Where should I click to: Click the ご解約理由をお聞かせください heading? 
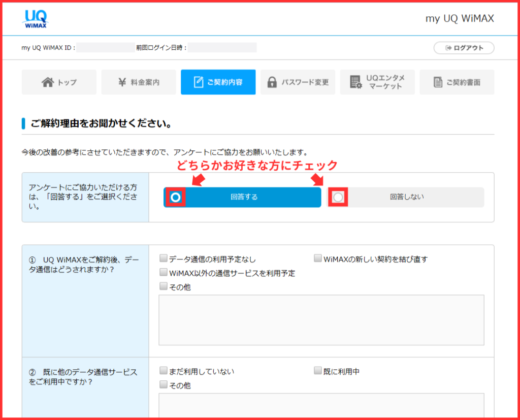[x=101, y=123]
